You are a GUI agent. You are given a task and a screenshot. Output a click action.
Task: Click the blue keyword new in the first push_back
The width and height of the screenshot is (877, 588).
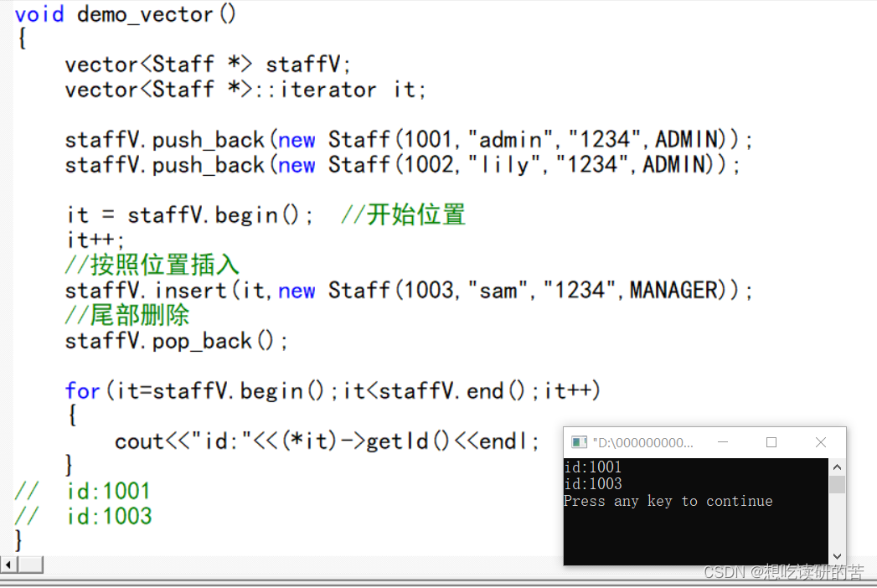(297, 139)
